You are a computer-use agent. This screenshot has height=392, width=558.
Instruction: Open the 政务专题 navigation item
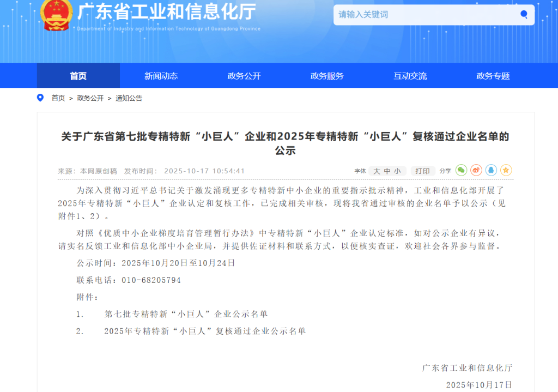click(x=493, y=76)
